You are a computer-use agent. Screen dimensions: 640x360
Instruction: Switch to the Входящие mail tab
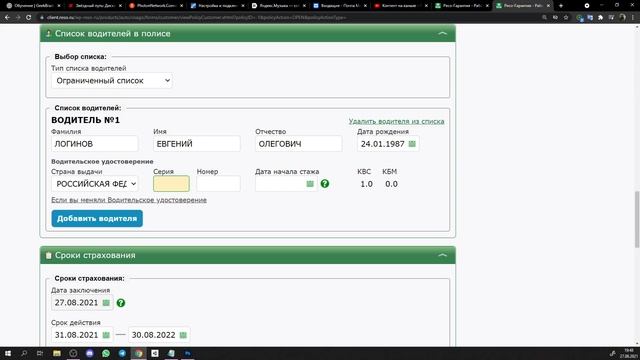pyautogui.click(x=340, y=6)
